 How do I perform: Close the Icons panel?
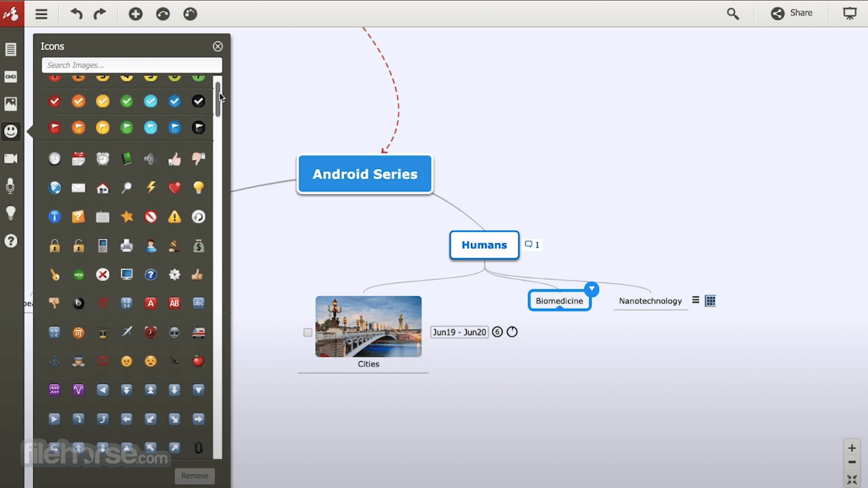[218, 46]
